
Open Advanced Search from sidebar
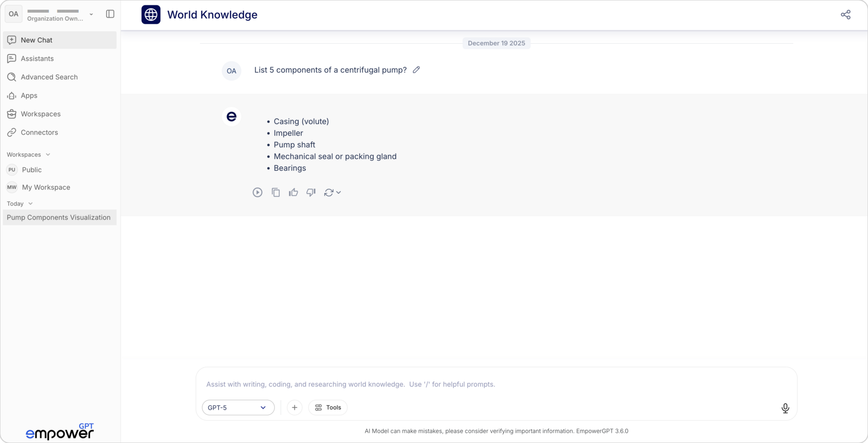[49, 77]
